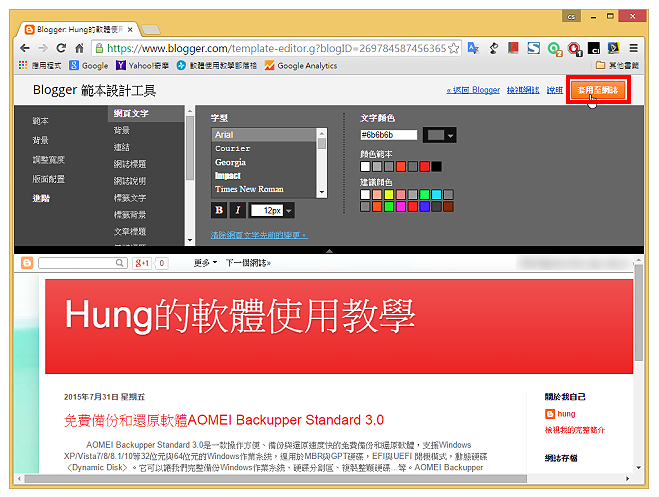Click the #6b6b6b hex color field
The width and height of the screenshot is (659, 497).
388,135
